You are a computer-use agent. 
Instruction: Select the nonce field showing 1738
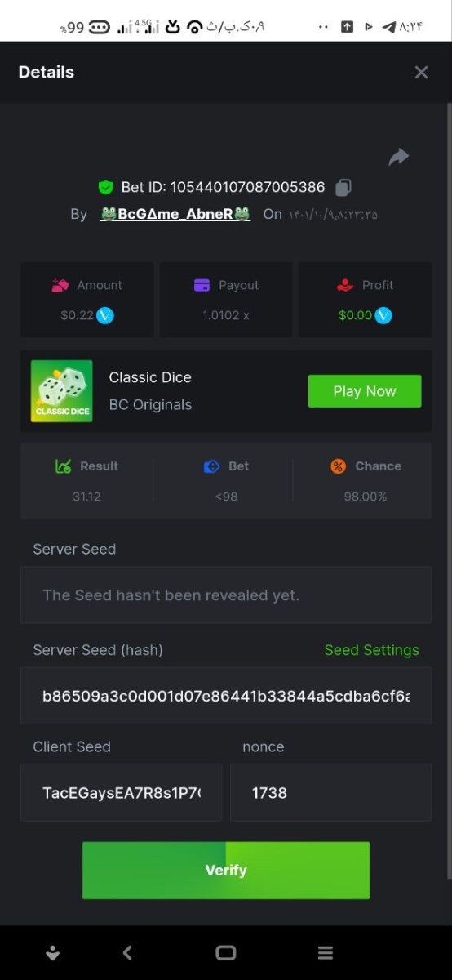tap(330, 792)
